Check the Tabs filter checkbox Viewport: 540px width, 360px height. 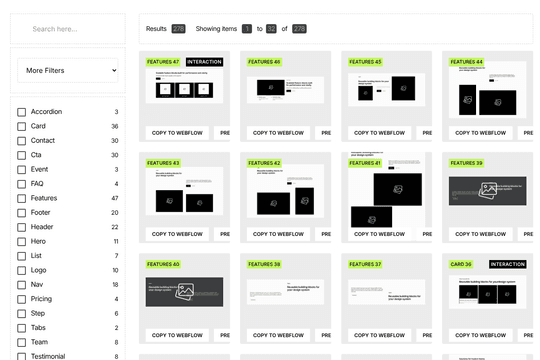pos(21,328)
